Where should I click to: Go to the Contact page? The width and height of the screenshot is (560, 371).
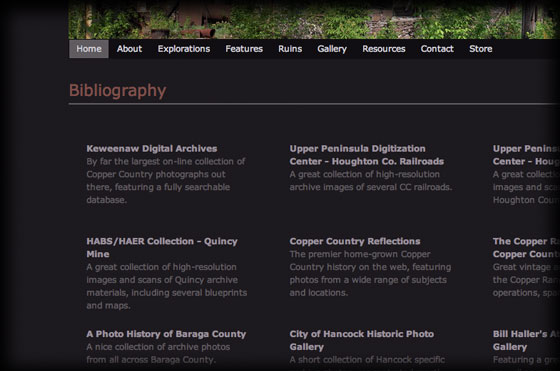437,49
